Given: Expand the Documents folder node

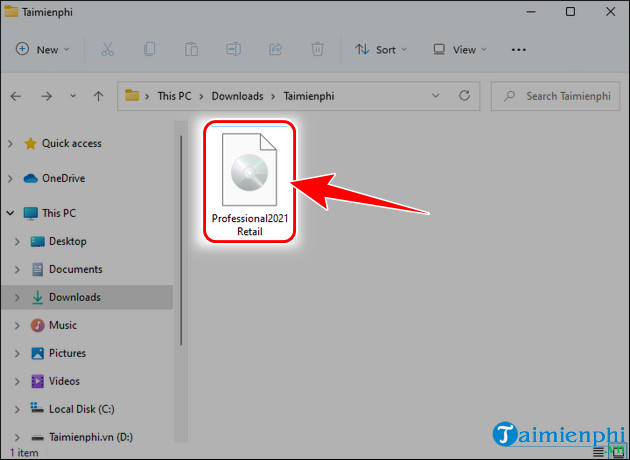Looking at the screenshot, I should click(17, 270).
